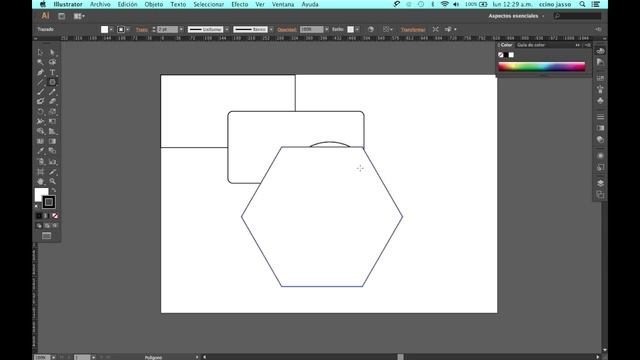Click the Opacidad link

[x=287, y=29]
